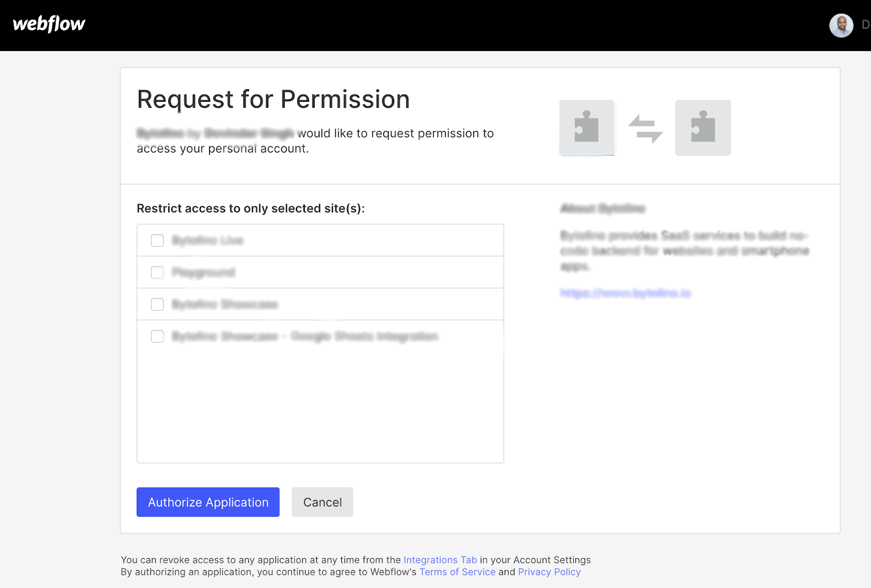Click the sync arrows between the puzzle icons
Screen dimensions: 871x588
pyautogui.click(x=646, y=127)
